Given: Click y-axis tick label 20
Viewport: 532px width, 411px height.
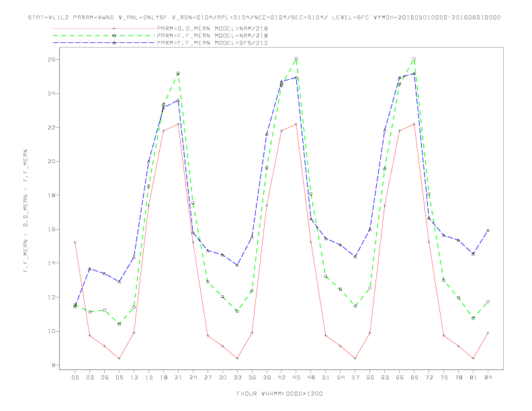Looking at the screenshot, I should click(x=52, y=161).
